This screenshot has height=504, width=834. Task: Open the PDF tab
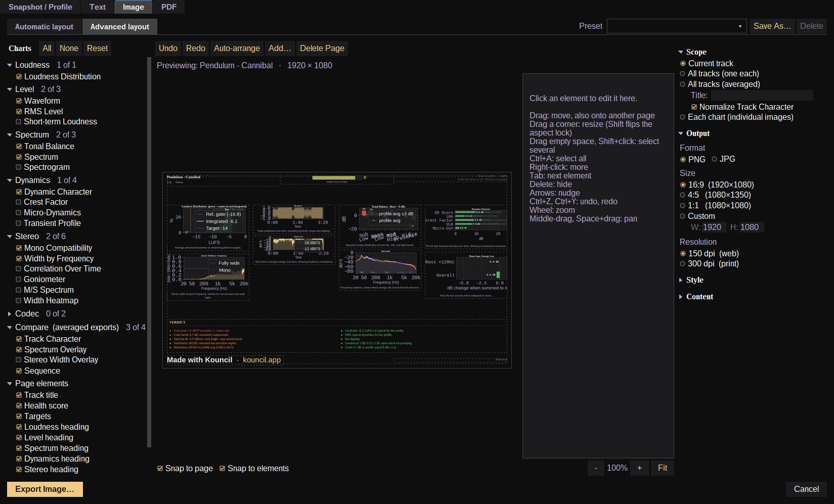click(x=169, y=7)
